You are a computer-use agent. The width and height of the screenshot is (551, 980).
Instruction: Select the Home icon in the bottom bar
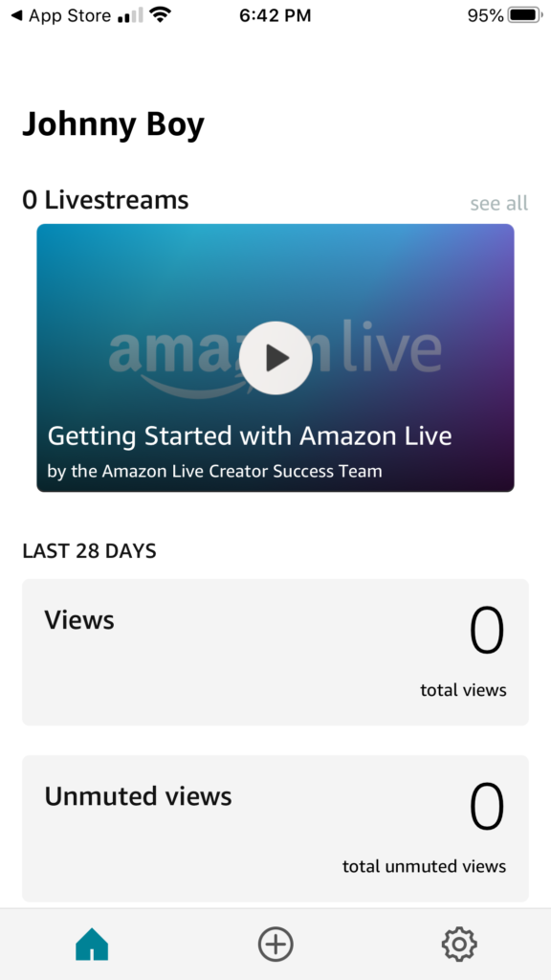[92, 944]
